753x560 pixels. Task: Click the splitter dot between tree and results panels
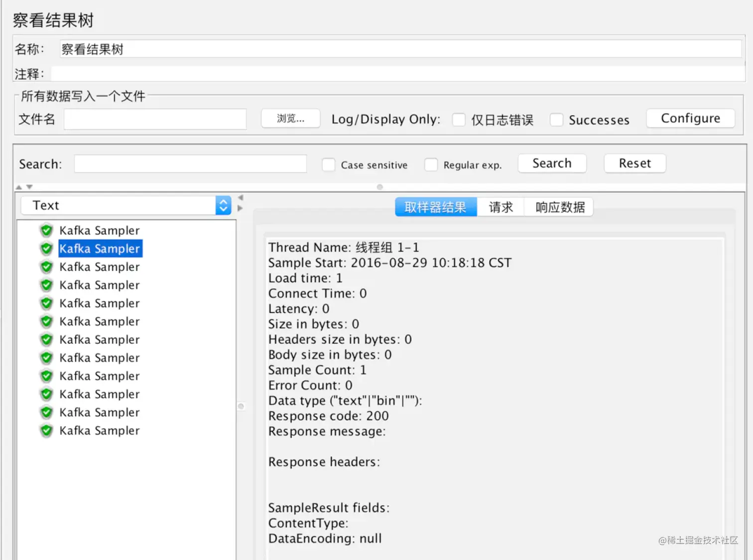click(242, 406)
